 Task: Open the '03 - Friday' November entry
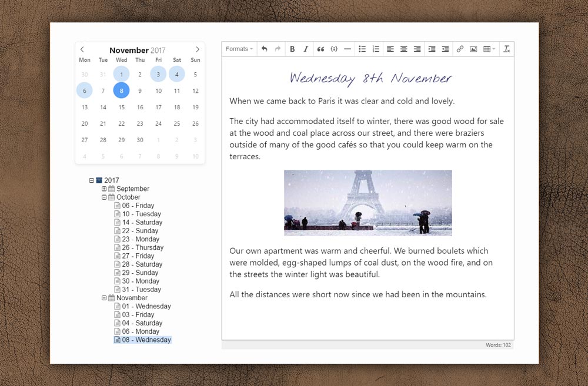click(x=134, y=315)
